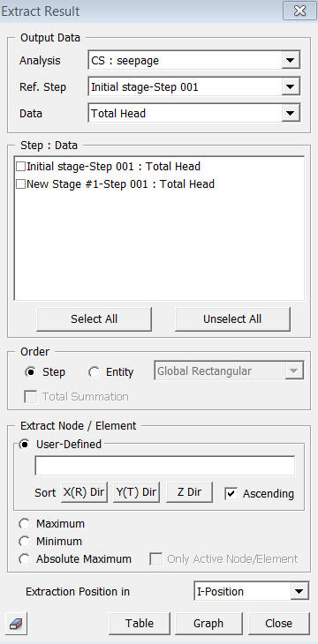Select Absolute Maximum radio option
The image size is (318, 644).
click(25, 559)
